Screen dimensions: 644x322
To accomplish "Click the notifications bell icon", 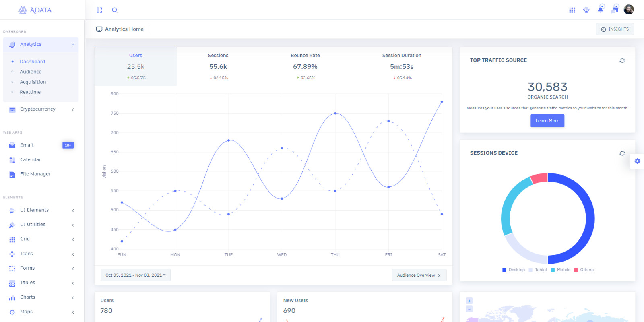I will [601, 9].
